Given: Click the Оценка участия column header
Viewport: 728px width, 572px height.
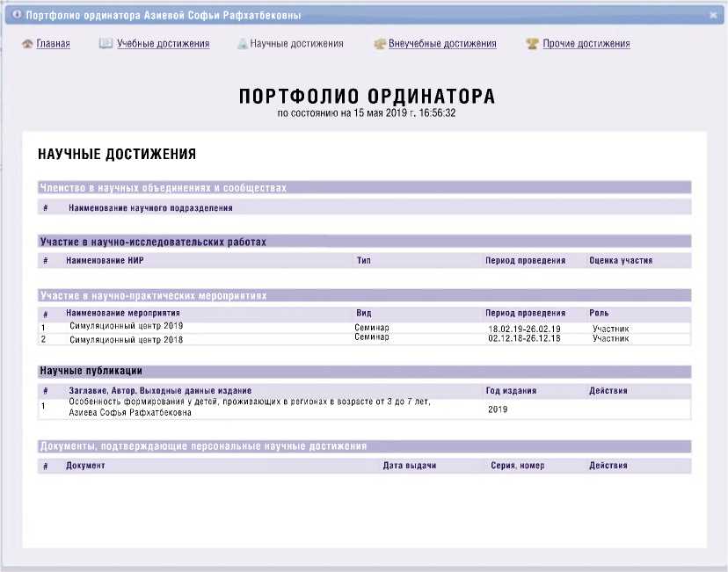Looking at the screenshot, I should click(620, 261).
